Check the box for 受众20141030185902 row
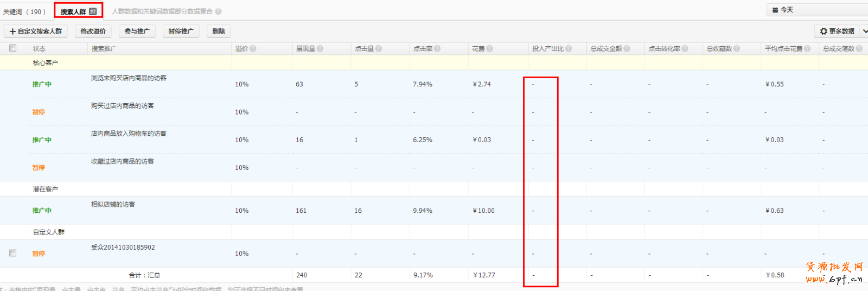 click(x=13, y=253)
